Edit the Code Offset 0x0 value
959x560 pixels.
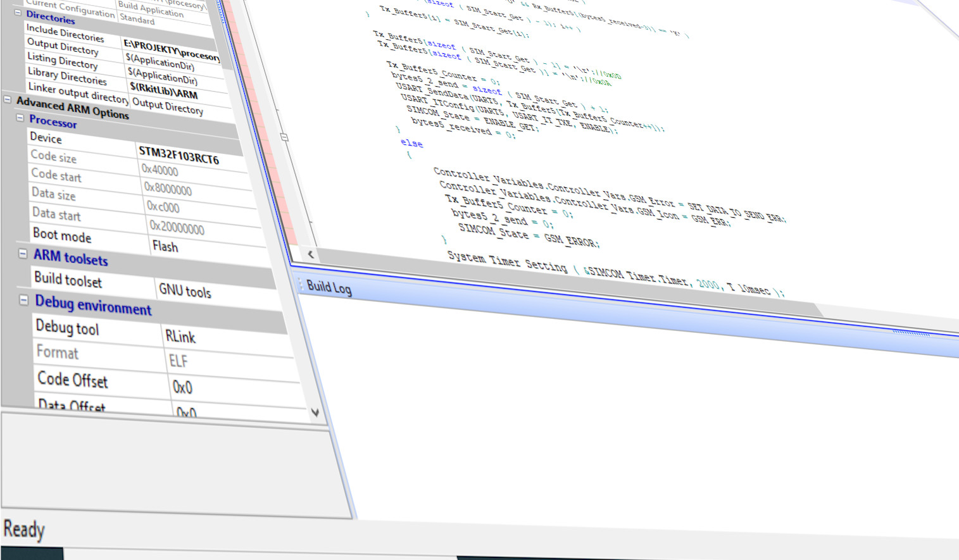pyautogui.click(x=182, y=387)
